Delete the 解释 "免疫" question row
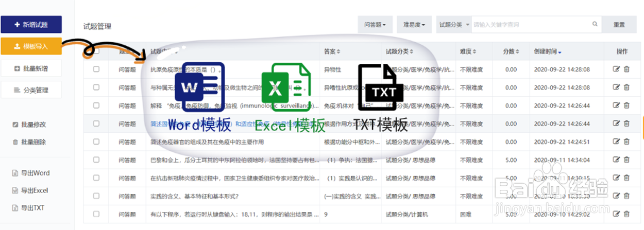 point(626,105)
